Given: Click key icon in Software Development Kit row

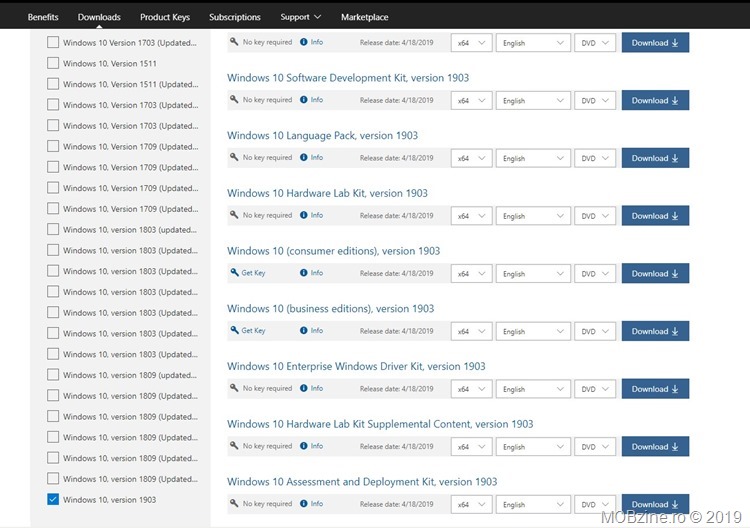Looking at the screenshot, I should pyautogui.click(x=234, y=99).
